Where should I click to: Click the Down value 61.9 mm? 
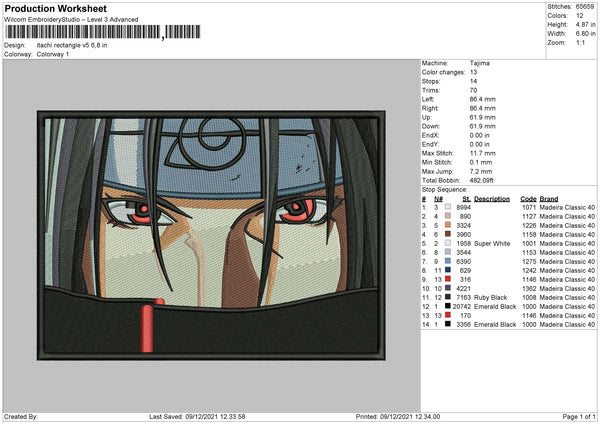click(x=483, y=126)
